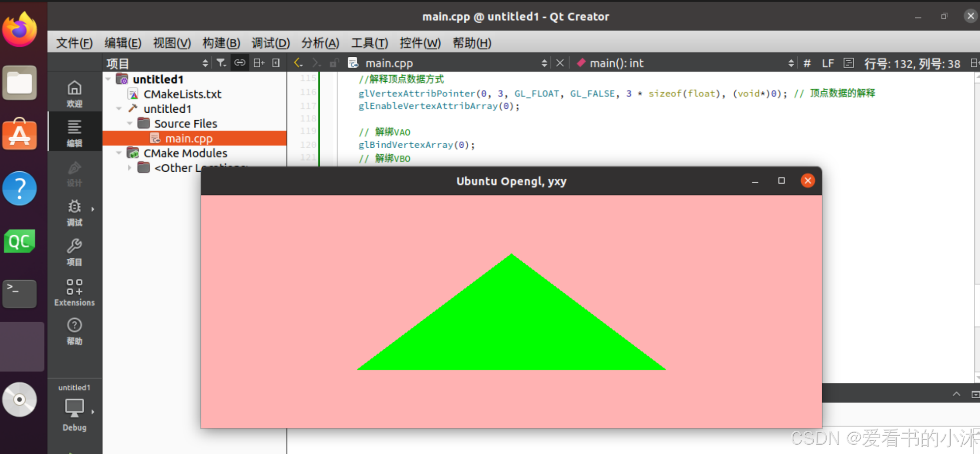Go forward in editor navigation history

coord(316,63)
